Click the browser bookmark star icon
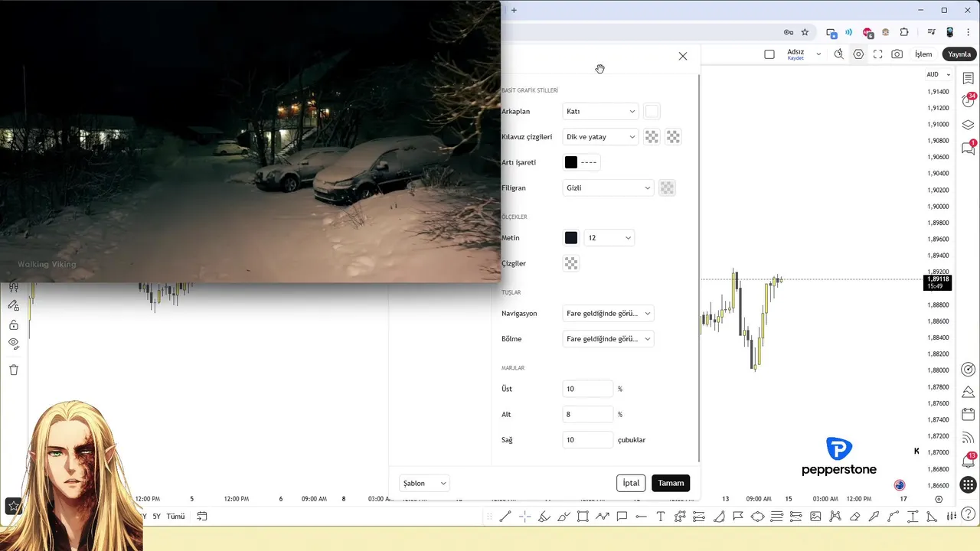980x551 pixels. [805, 32]
